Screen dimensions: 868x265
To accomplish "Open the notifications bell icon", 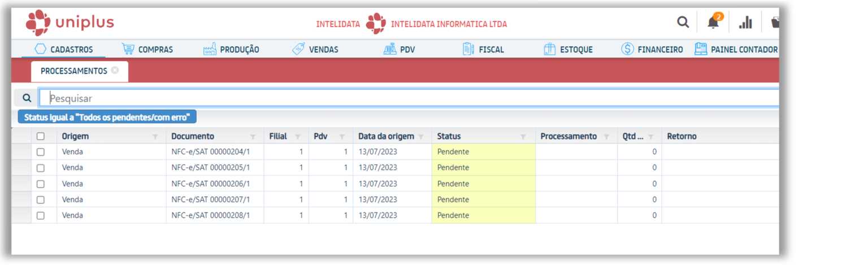I will 713,23.
